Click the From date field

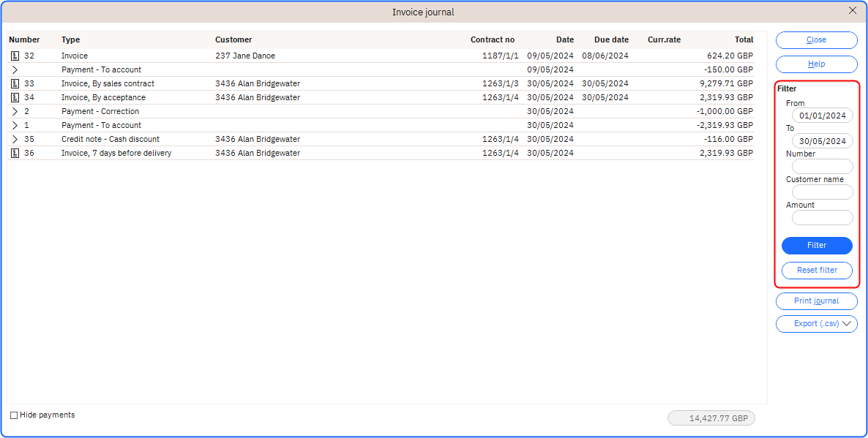coord(822,115)
